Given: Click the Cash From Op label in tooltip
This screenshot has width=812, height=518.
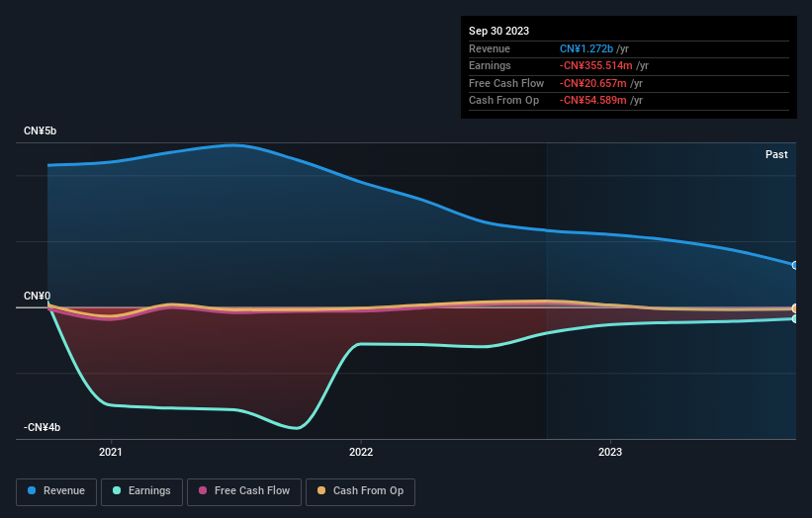Looking at the screenshot, I should (503, 101).
